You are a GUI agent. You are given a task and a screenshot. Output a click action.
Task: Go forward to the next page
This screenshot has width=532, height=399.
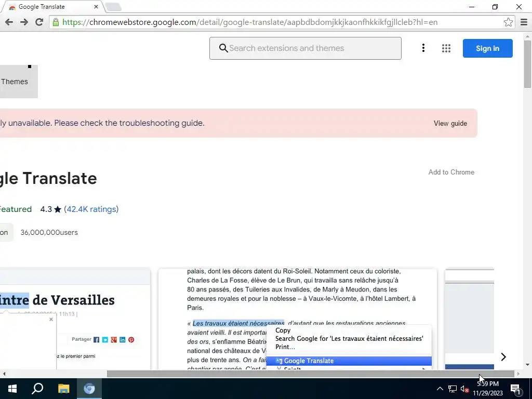pyautogui.click(x=24, y=22)
